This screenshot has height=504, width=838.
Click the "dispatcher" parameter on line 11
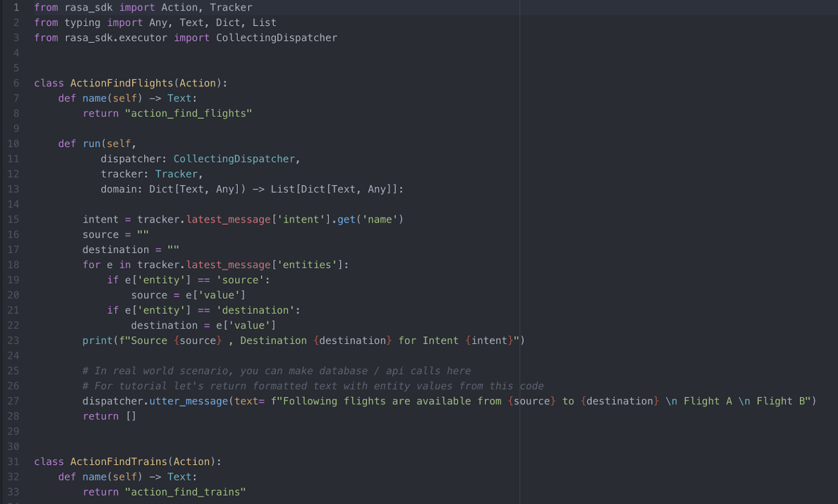[x=131, y=159]
